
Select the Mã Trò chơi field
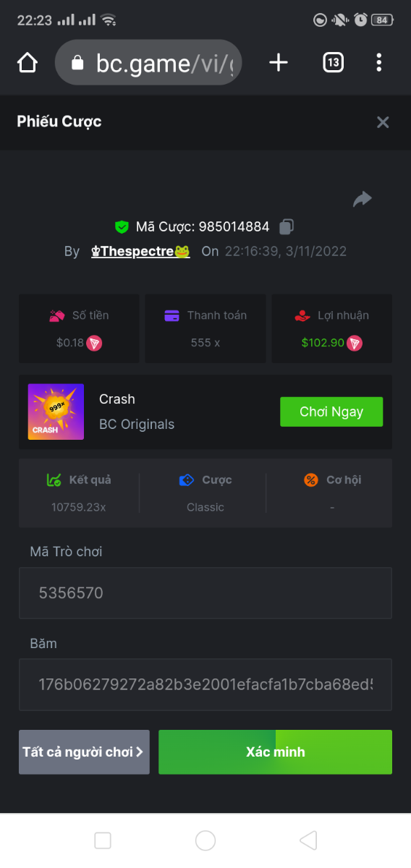[x=205, y=593]
